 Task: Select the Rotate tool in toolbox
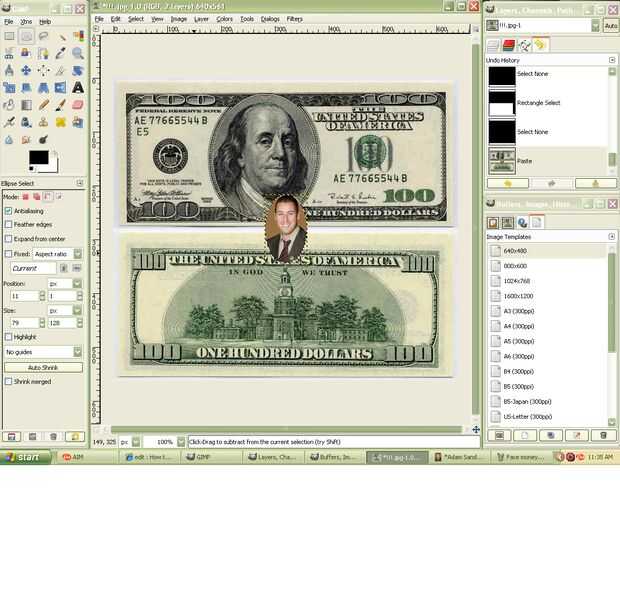78,71
